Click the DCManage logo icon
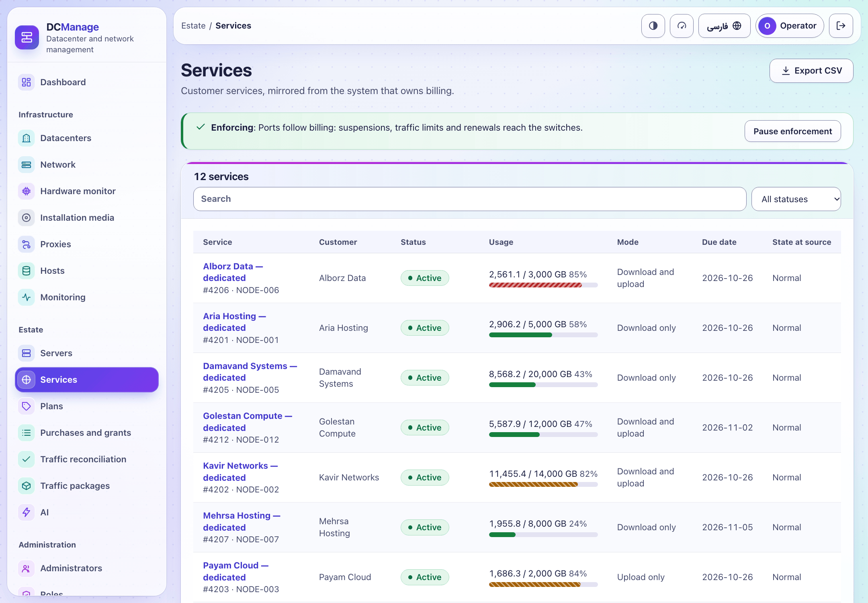 click(27, 37)
